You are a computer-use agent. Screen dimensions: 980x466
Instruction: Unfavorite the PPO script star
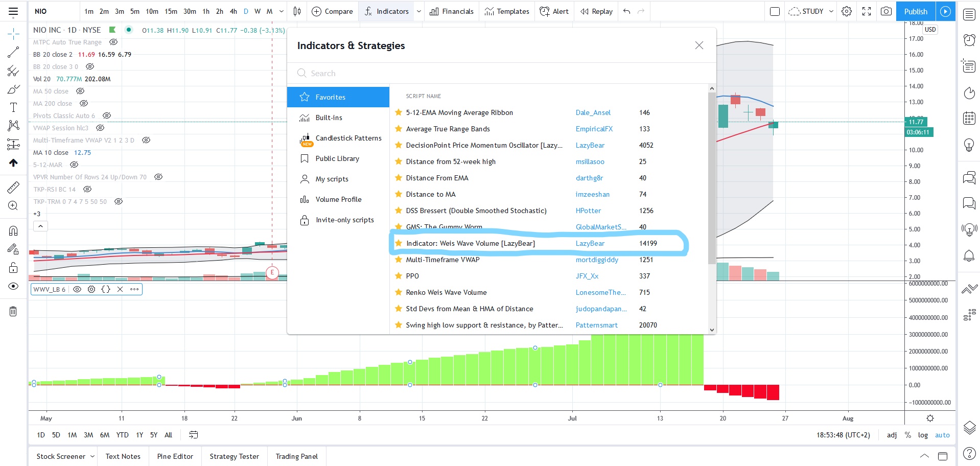(399, 276)
